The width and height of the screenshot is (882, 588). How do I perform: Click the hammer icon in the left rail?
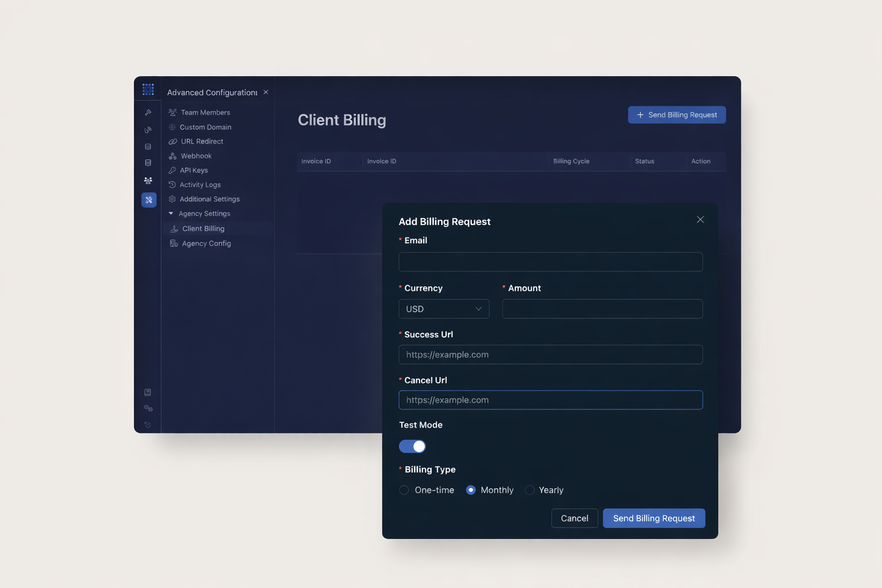(148, 113)
